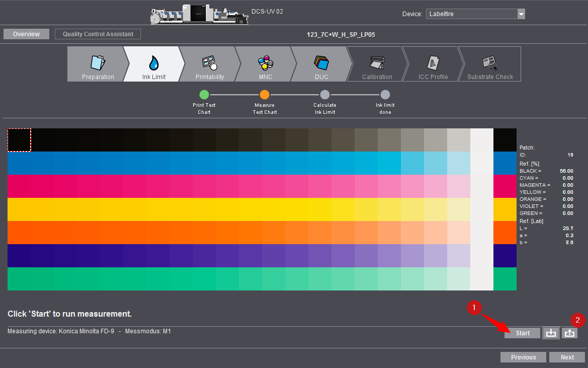Switch to the Overview tab
This screenshot has height=368, width=588.
26,34
